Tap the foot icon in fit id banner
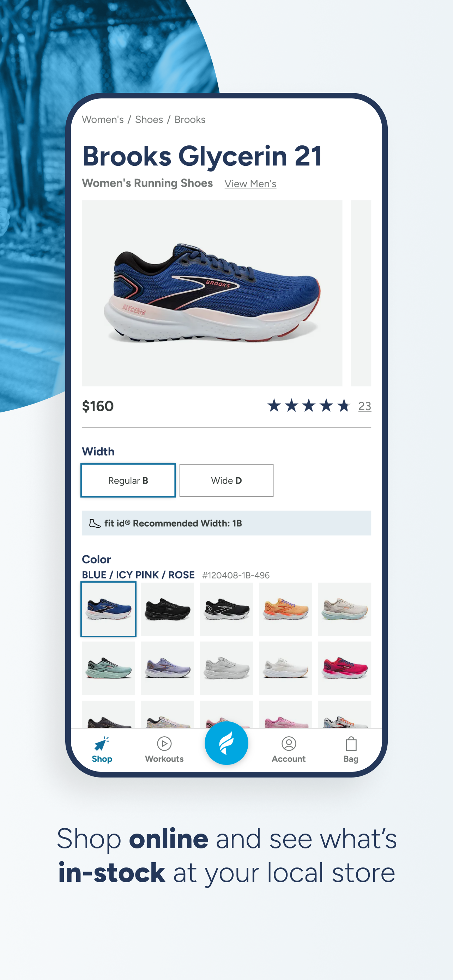The height and width of the screenshot is (980, 453). point(94,524)
